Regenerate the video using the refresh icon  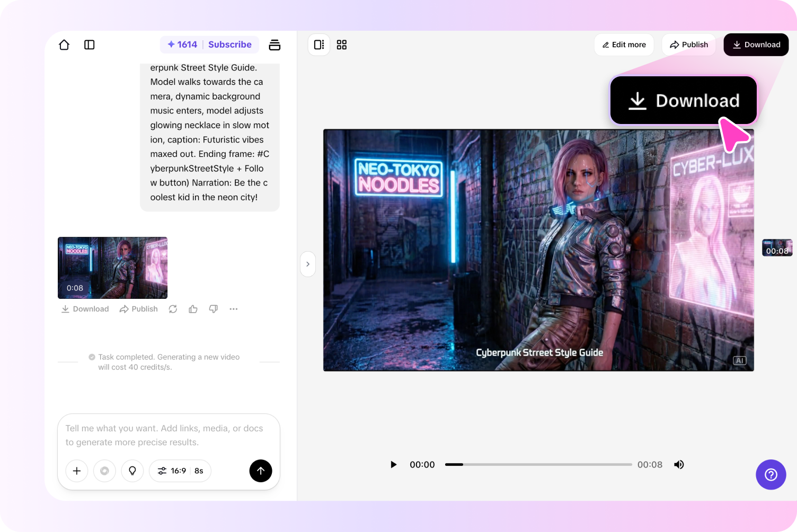click(x=173, y=309)
